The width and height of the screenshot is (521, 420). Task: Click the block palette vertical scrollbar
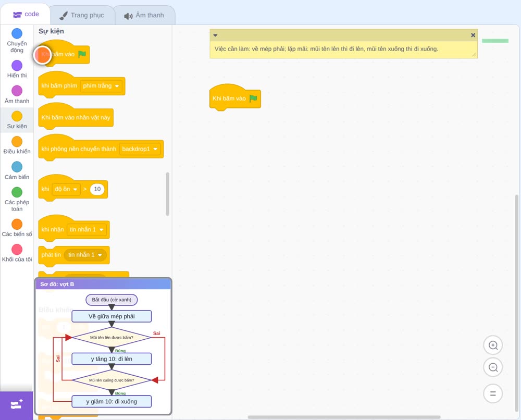167,194
